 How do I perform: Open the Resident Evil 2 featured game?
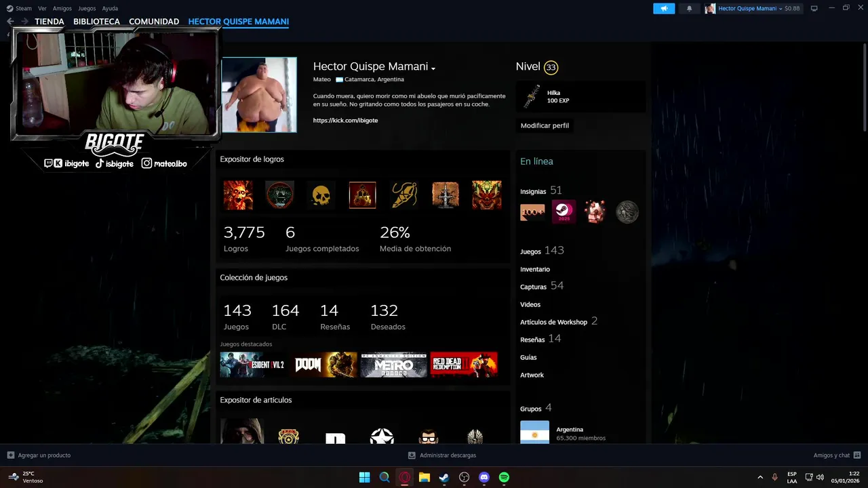click(x=252, y=365)
